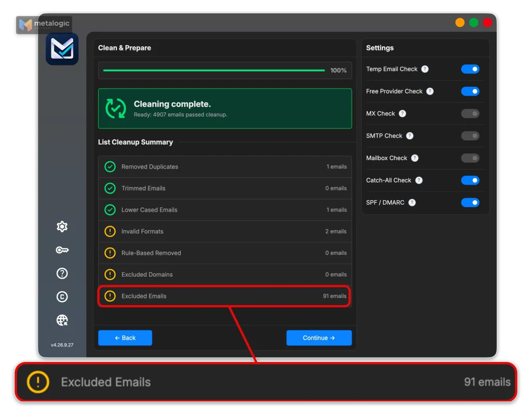Enable the MX Check toggle
532x417 pixels.
(x=470, y=114)
